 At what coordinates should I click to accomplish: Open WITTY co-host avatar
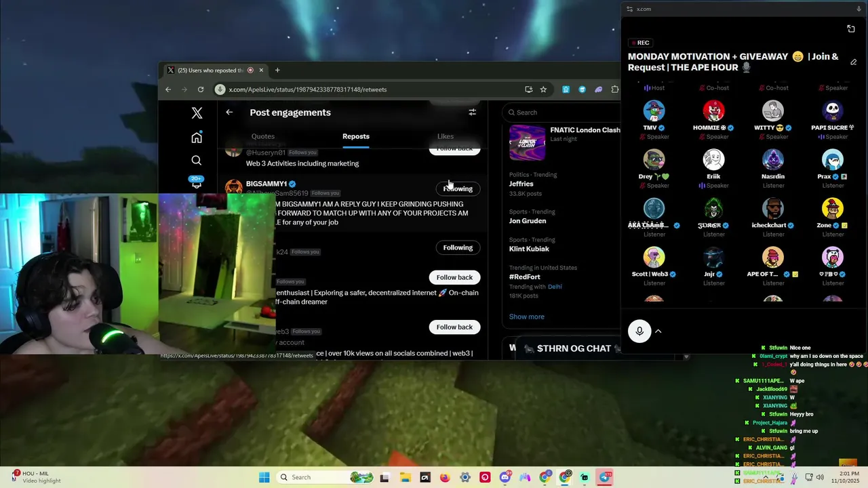[x=773, y=110]
